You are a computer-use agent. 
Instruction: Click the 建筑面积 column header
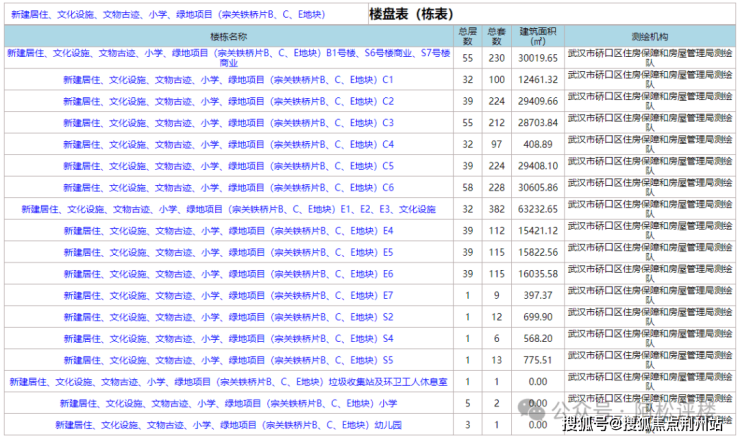pyautogui.click(x=540, y=35)
